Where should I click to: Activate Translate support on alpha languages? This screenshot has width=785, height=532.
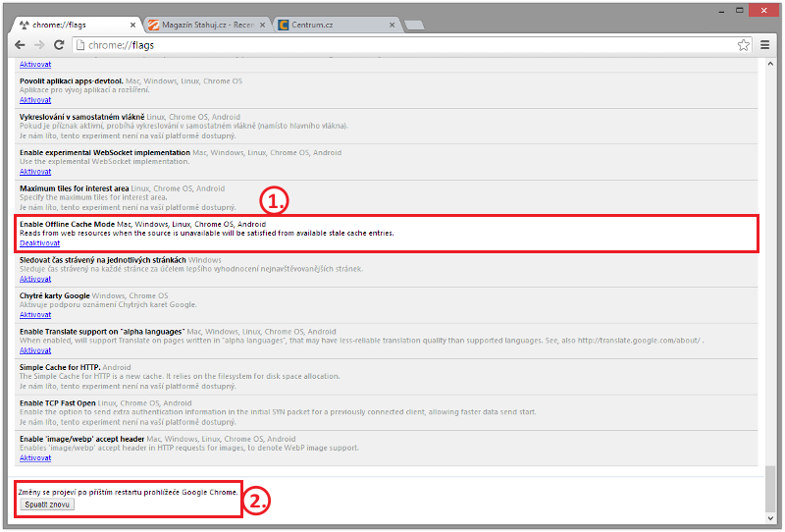tap(35, 350)
